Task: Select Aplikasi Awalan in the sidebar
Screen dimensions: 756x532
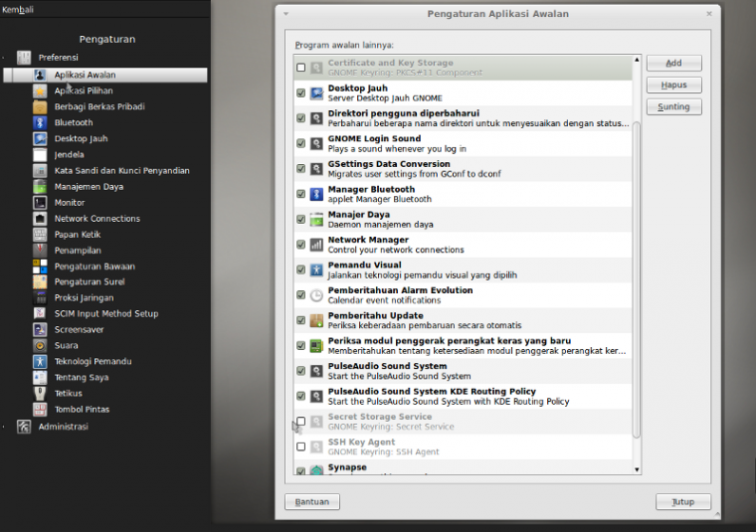Action: (x=105, y=75)
